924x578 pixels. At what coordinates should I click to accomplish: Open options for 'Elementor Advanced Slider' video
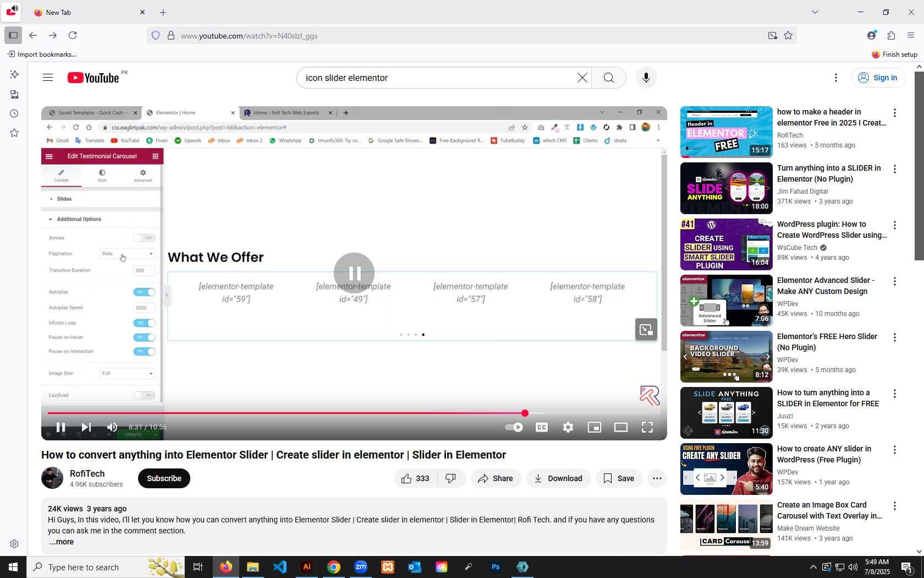[895, 281]
